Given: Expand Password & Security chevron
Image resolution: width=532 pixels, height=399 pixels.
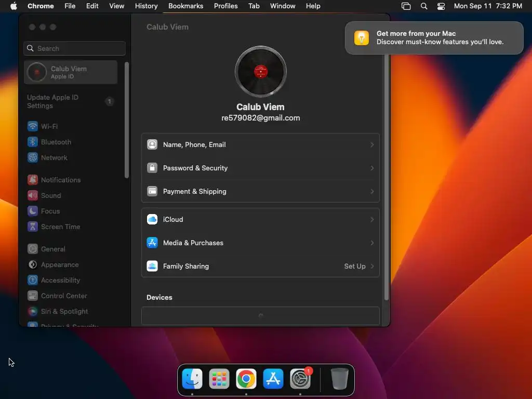Looking at the screenshot, I should pyautogui.click(x=372, y=168).
